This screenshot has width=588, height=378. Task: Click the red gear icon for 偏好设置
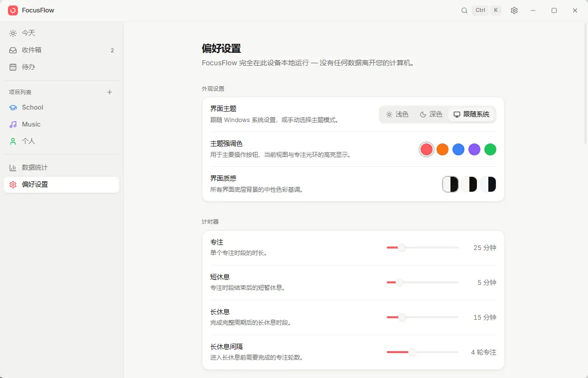(x=13, y=185)
